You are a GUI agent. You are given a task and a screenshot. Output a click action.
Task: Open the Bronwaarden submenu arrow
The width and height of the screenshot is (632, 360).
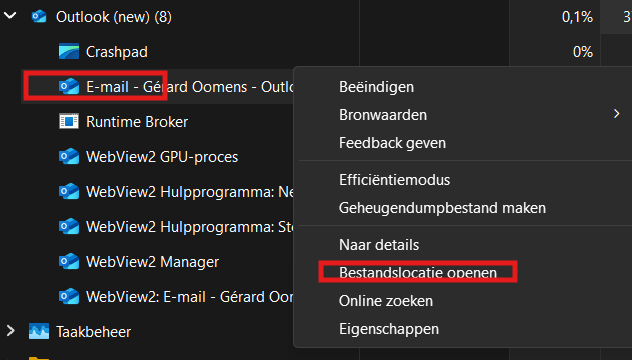click(x=616, y=114)
